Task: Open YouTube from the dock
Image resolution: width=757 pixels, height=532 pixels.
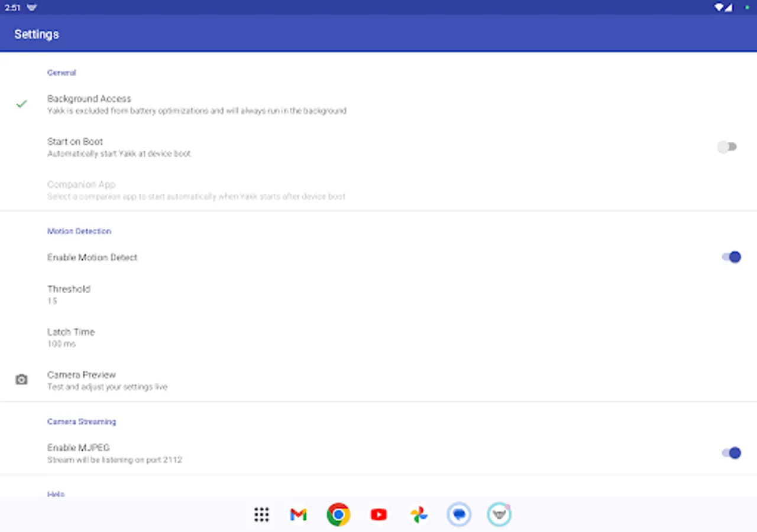Action: pos(378,514)
